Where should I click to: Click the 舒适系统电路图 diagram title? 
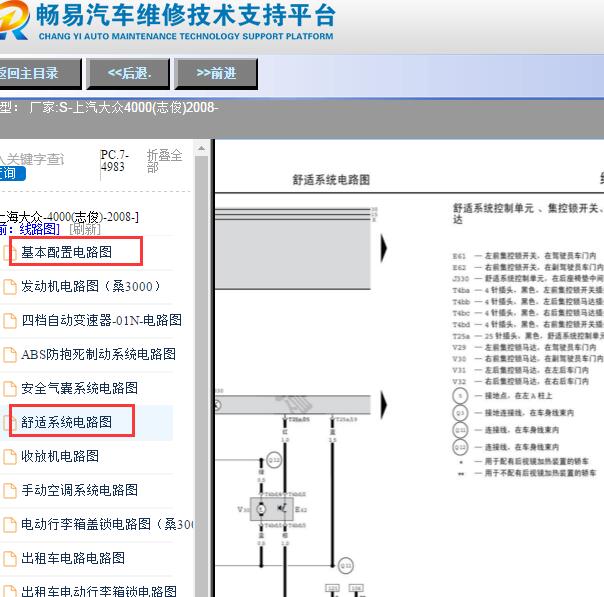[331, 180]
